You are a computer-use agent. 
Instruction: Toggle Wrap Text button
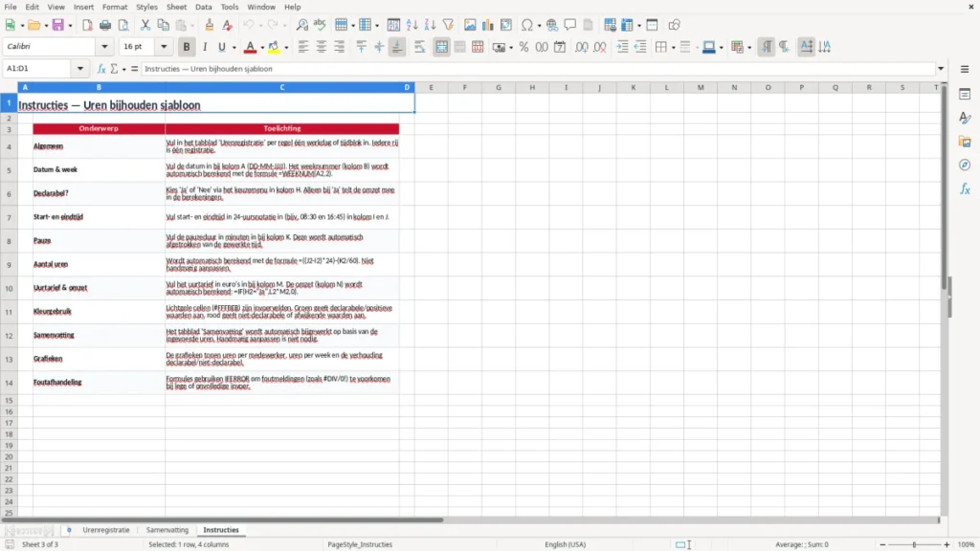(420, 47)
